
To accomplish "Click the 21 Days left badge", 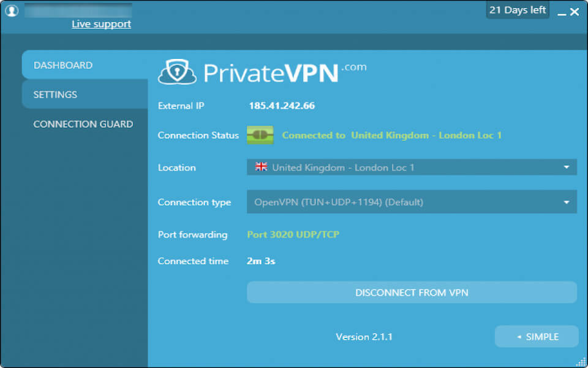I will 518,10.
